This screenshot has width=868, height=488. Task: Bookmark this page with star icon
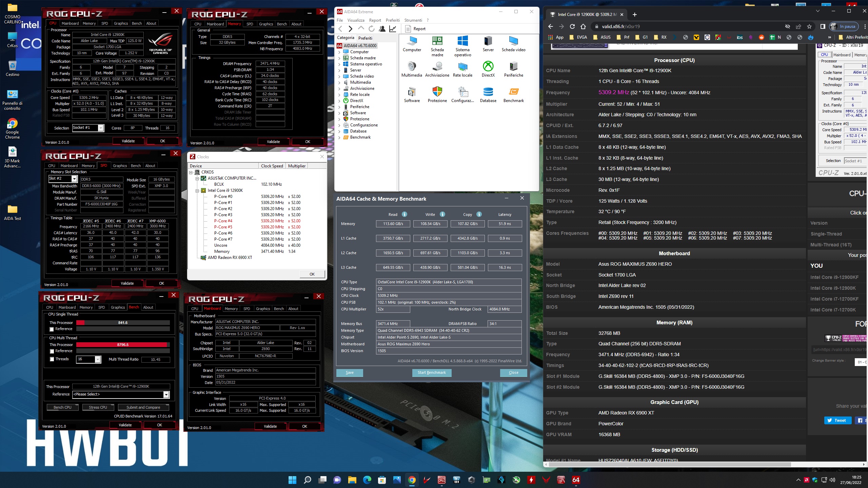[809, 26]
